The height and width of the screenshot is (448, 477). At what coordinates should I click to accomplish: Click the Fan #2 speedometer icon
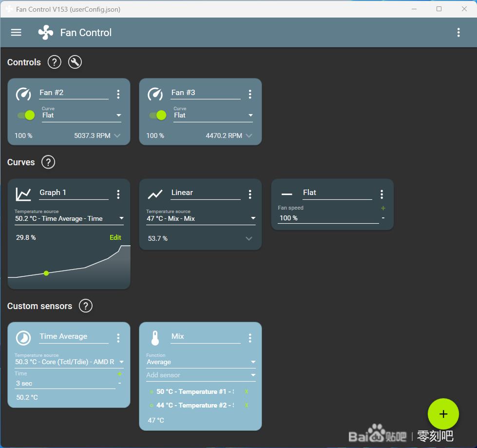23,94
